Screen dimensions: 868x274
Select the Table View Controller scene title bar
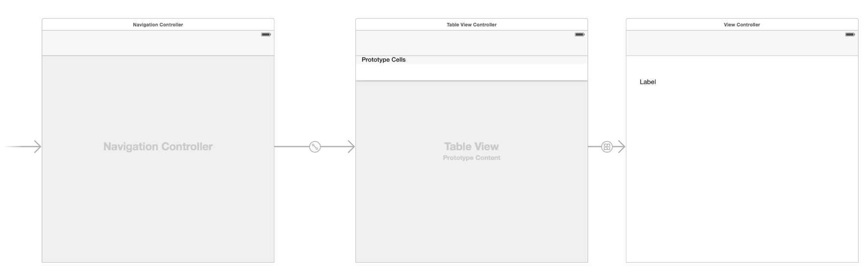tap(471, 24)
